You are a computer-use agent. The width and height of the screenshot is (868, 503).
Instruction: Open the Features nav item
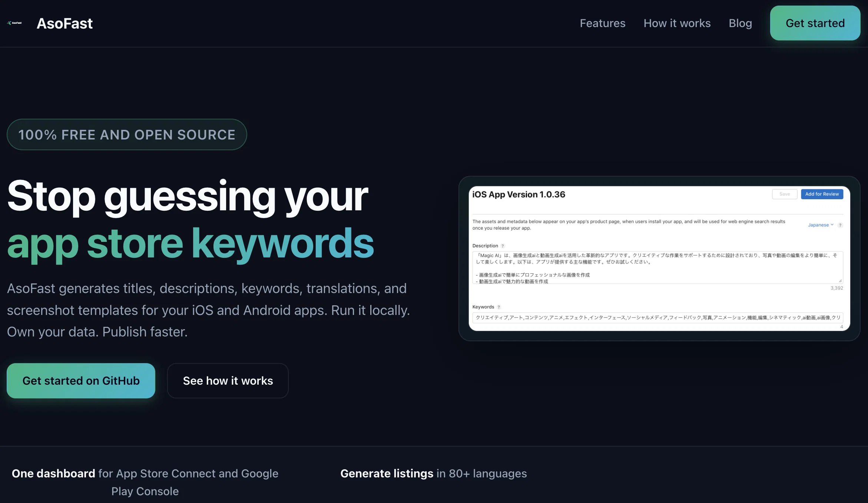coord(603,23)
